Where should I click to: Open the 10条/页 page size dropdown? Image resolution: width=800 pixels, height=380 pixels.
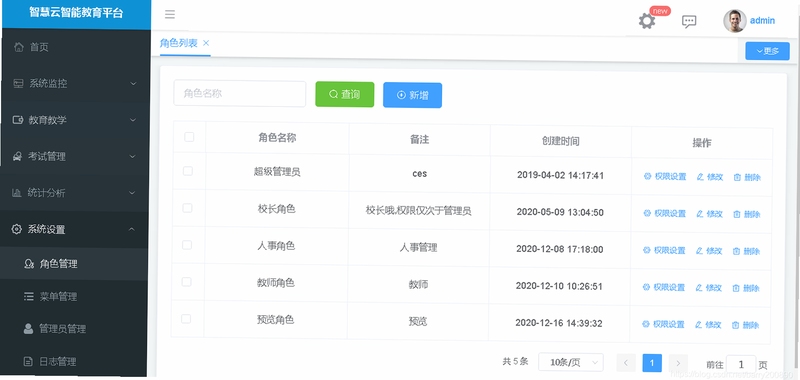coord(571,362)
